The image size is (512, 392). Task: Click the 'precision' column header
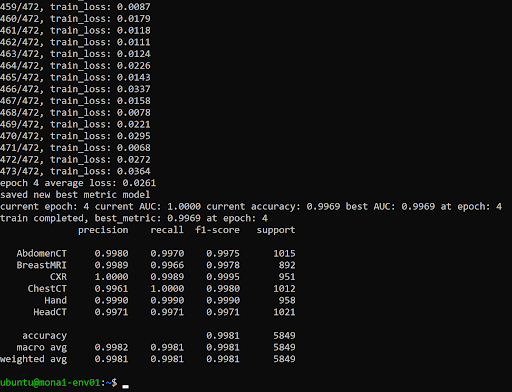click(103, 230)
